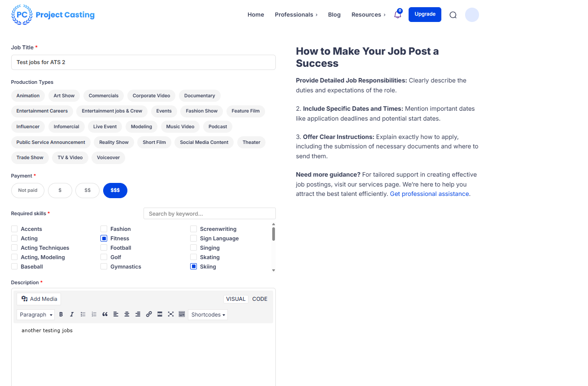Apply italic formatting in the editor

72,315
